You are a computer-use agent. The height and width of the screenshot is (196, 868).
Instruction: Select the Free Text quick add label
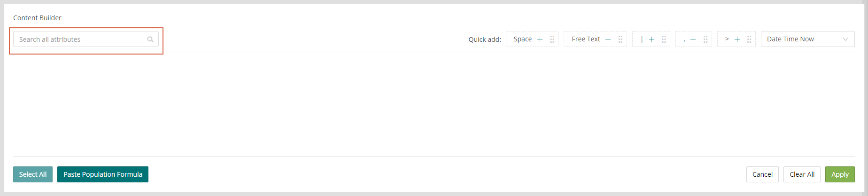point(586,39)
